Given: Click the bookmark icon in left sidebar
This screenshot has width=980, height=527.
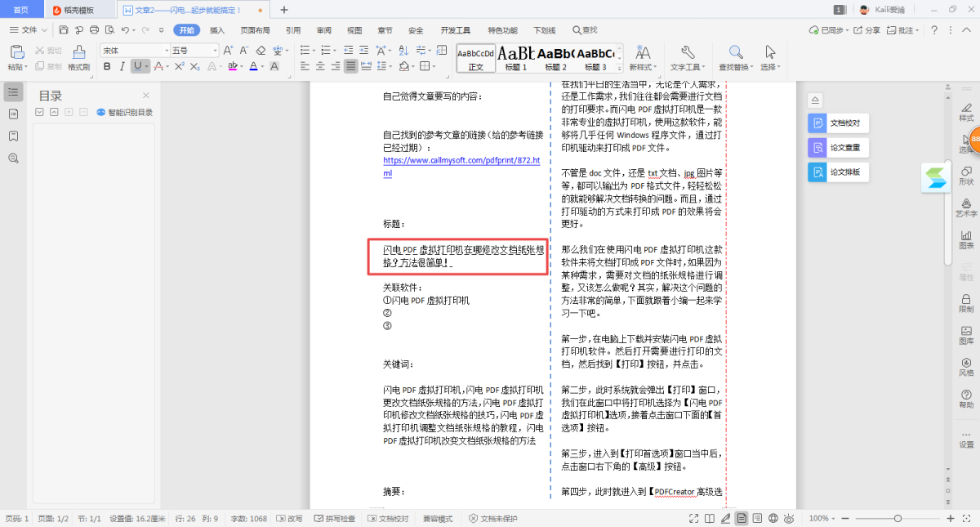Looking at the screenshot, I should 13,136.
